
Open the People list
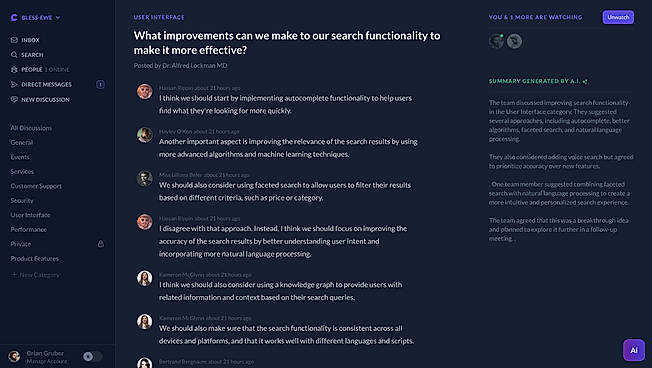[32, 69]
